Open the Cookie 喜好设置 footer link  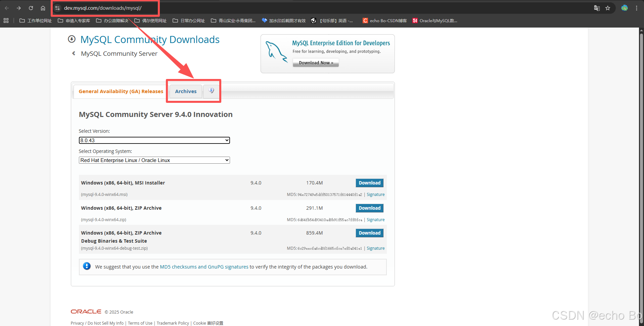click(x=208, y=323)
